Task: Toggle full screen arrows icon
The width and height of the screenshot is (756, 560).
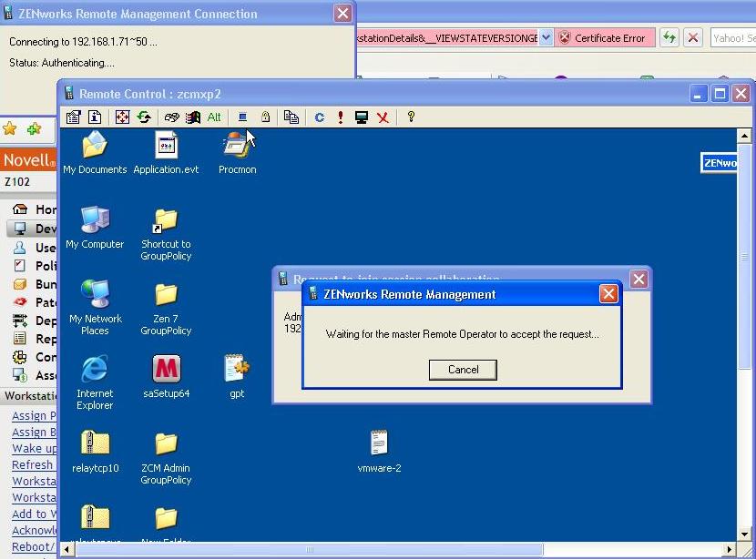Action: pyautogui.click(x=122, y=117)
